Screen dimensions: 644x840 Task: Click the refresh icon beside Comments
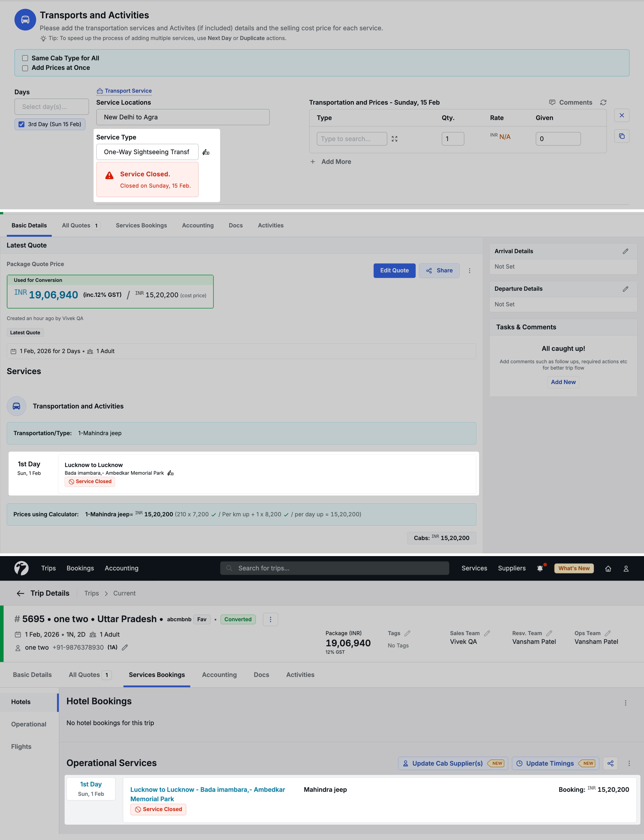coord(603,102)
